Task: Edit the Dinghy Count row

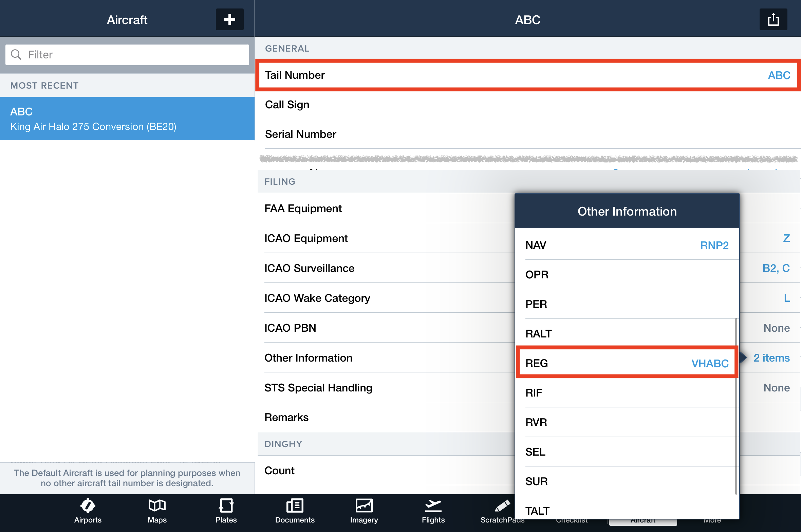Action: coord(386,470)
